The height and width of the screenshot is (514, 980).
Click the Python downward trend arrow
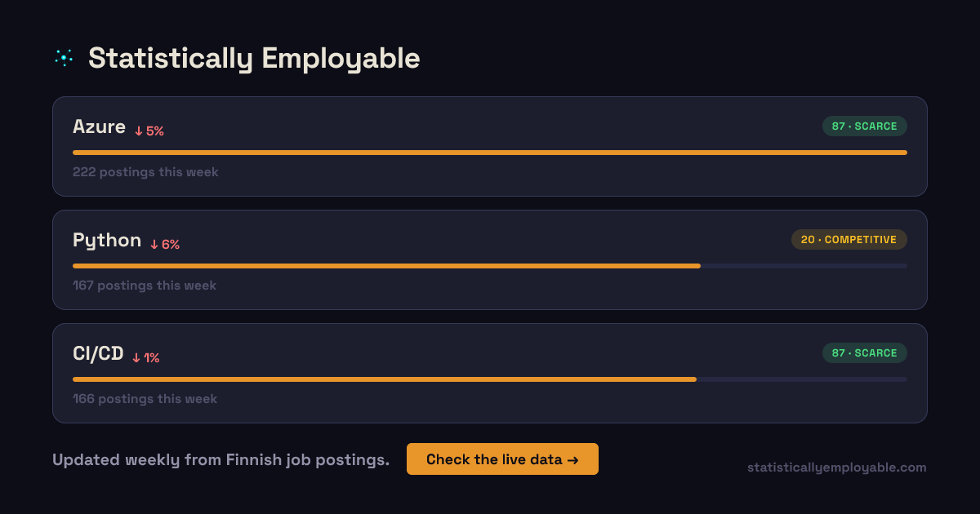point(154,245)
